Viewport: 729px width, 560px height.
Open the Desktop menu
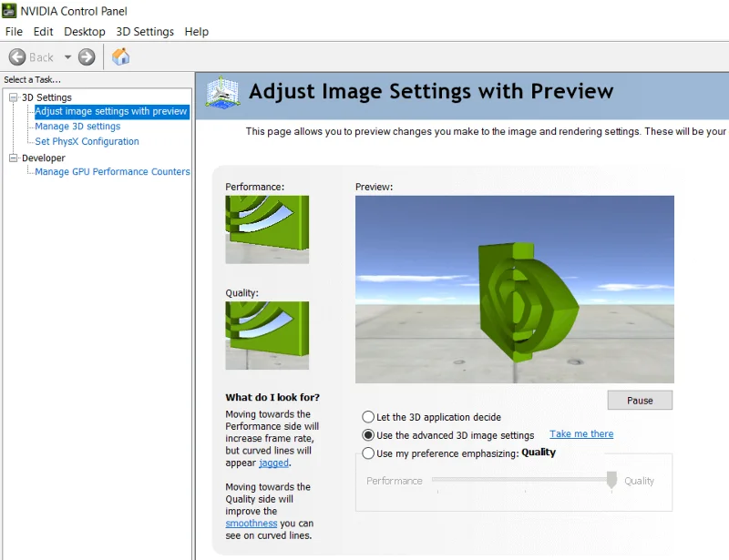coord(85,32)
